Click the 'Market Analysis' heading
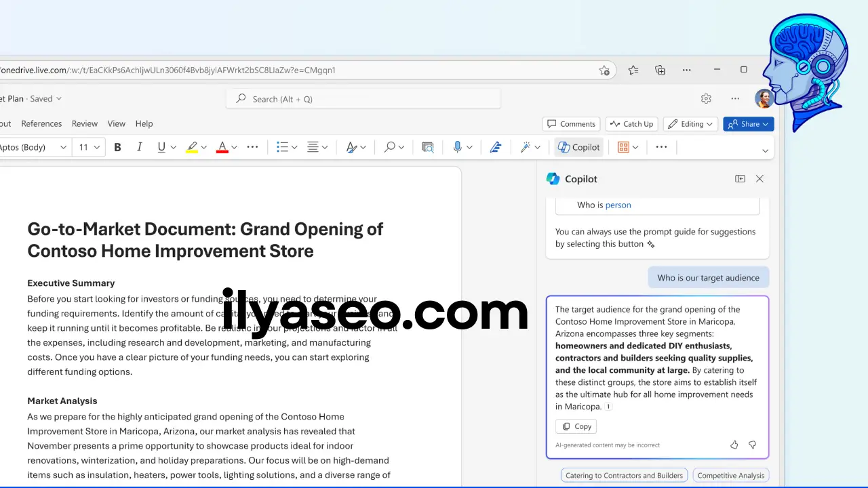Viewport: 868px width, 488px height. coord(62,401)
